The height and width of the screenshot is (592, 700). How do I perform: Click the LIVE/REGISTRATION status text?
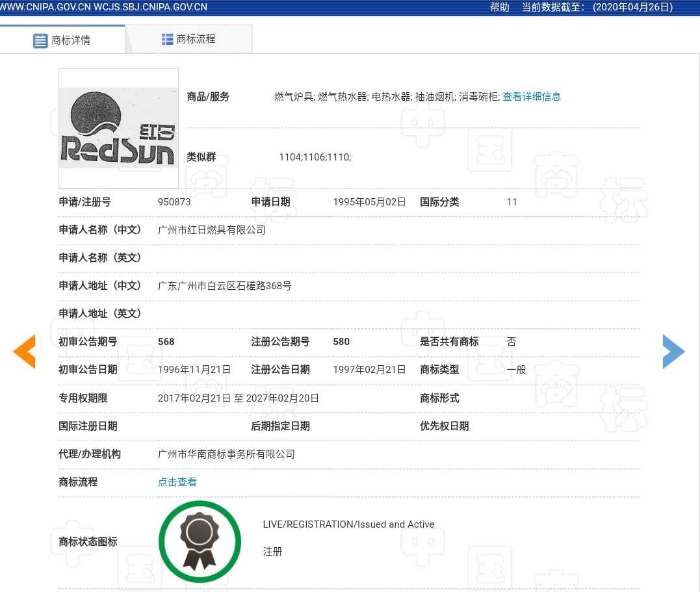(x=348, y=524)
